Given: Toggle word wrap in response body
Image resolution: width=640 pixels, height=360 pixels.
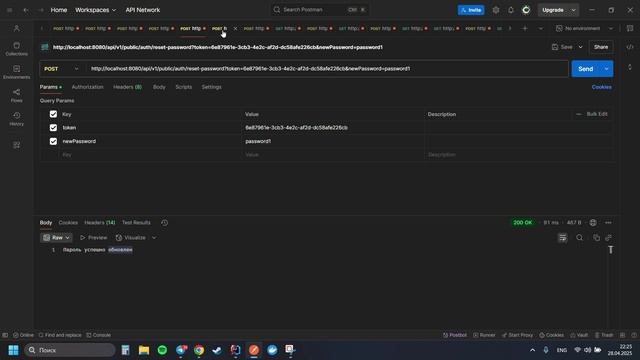Looking at the screenshot, I should click(x=562, y=238).
